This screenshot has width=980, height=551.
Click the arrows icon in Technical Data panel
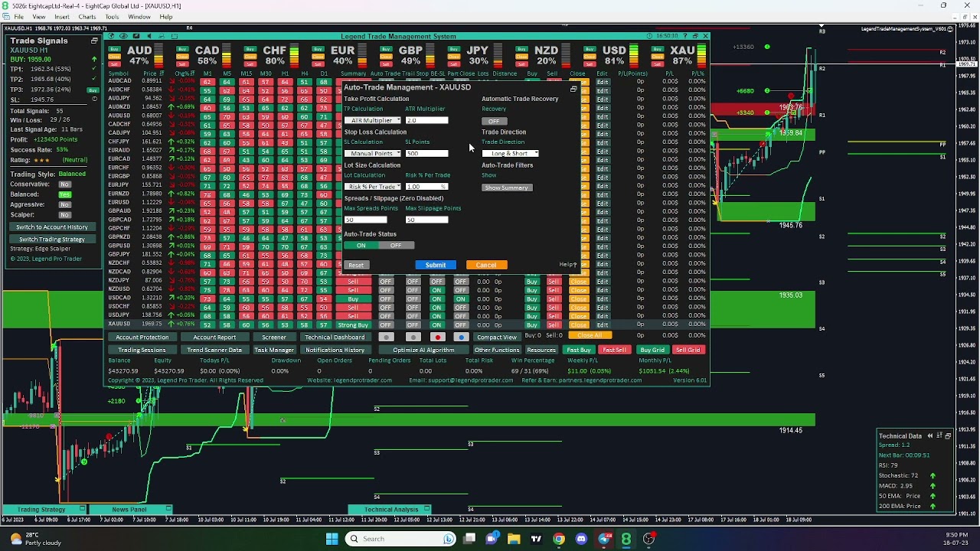[939, 436]
